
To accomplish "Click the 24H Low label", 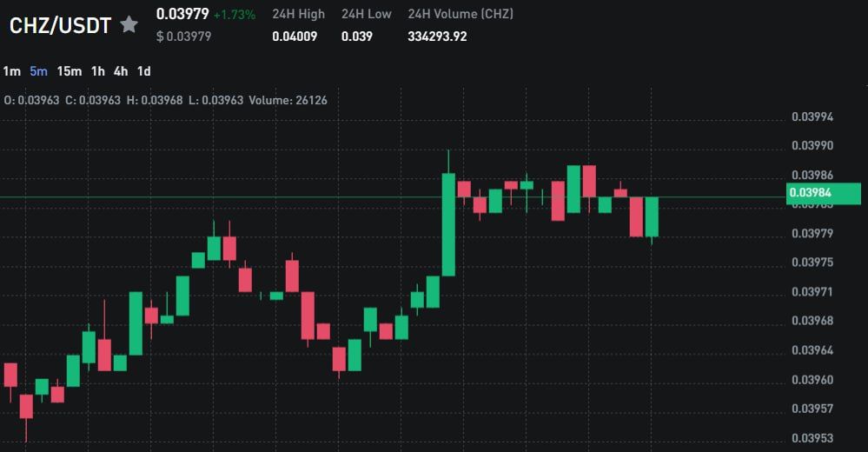I will pyautogui.click(x=366, y=15).
